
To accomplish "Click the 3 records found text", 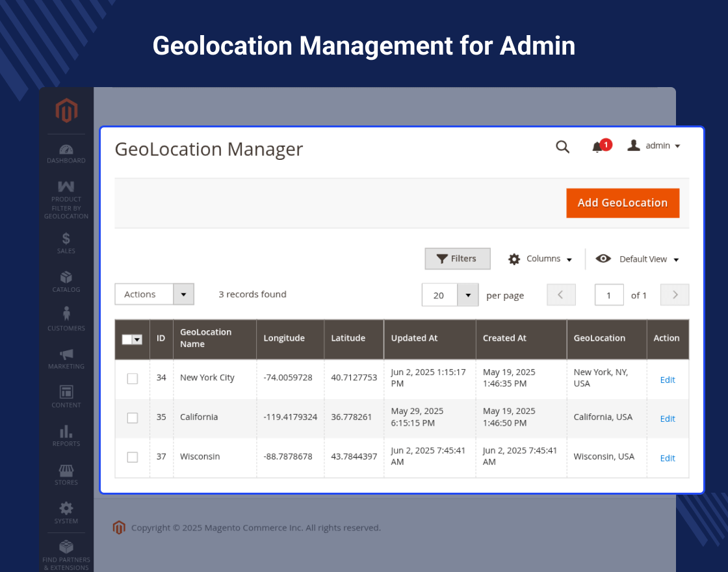I will tap(253, 294).
